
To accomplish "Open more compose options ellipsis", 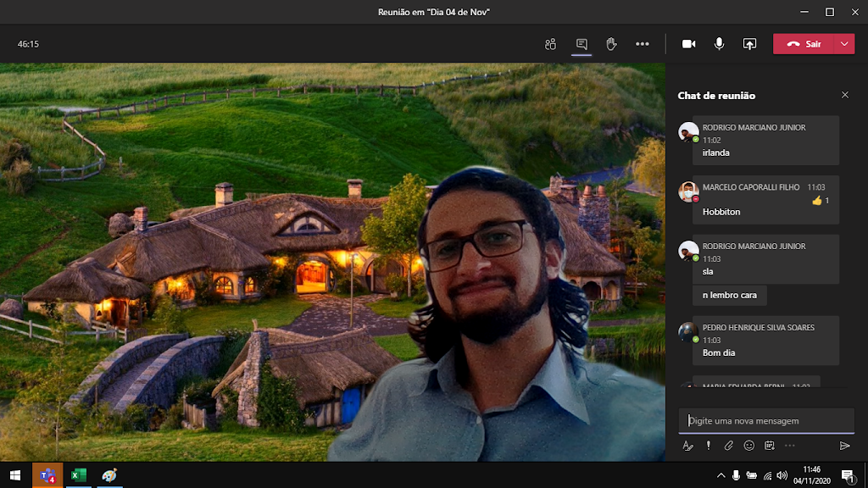I will (790, 446).
